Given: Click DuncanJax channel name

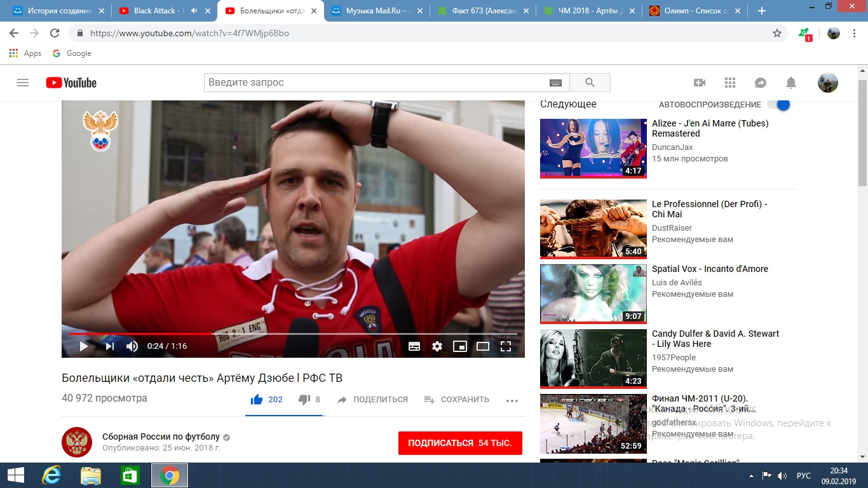Looking at the screenshot, I should point(672,147).
